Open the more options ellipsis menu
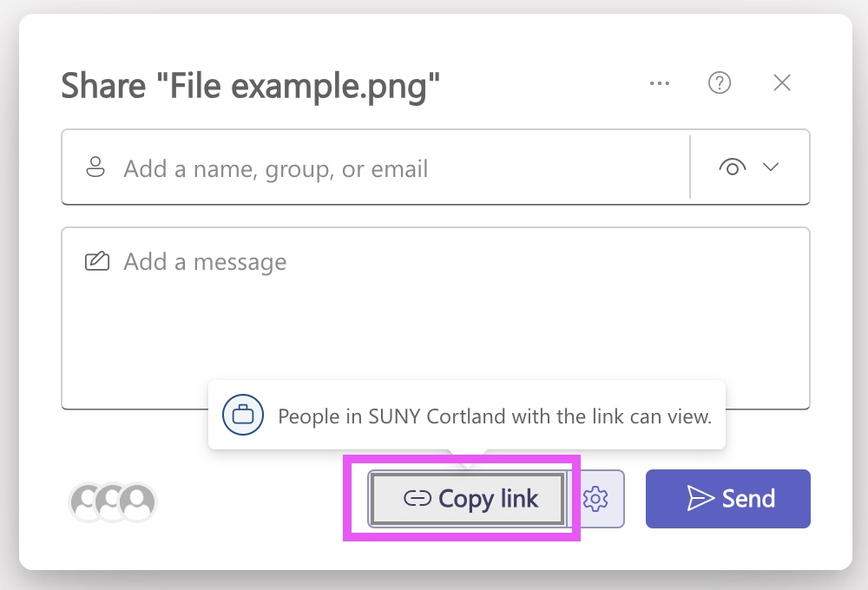 click(x=659, y=83)
